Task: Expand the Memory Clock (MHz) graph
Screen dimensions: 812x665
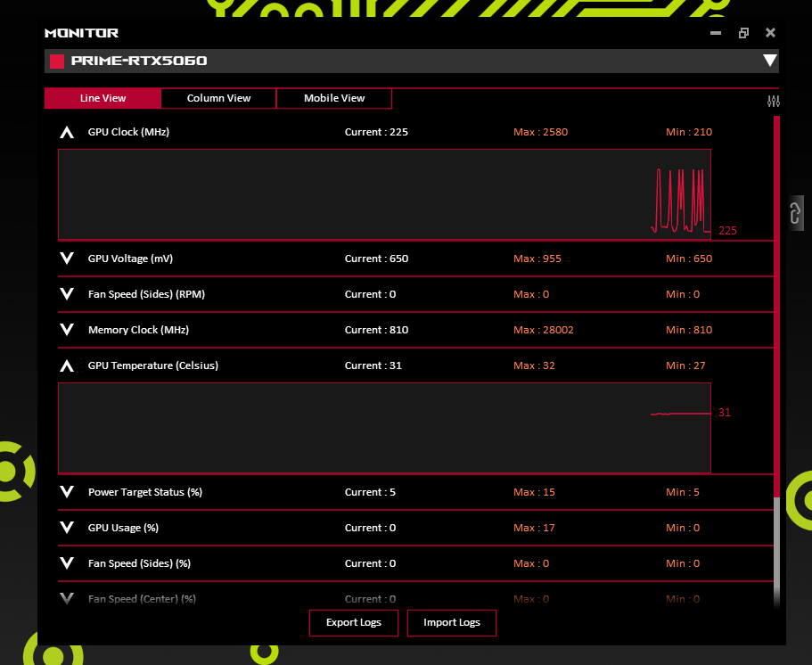Action: pos(67,330)
